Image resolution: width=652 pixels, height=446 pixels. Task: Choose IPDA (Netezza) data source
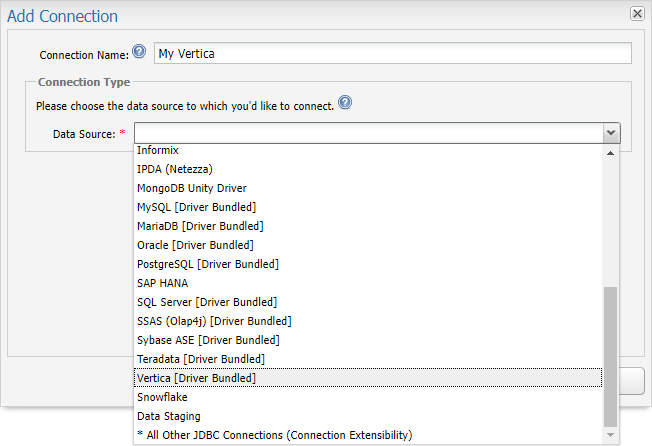(368, 169)
